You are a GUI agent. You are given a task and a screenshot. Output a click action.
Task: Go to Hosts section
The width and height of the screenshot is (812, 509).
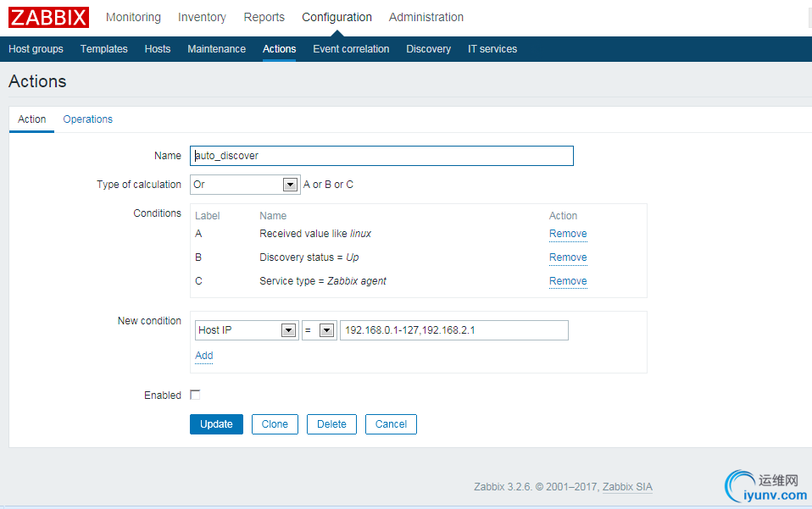[158, 49]
